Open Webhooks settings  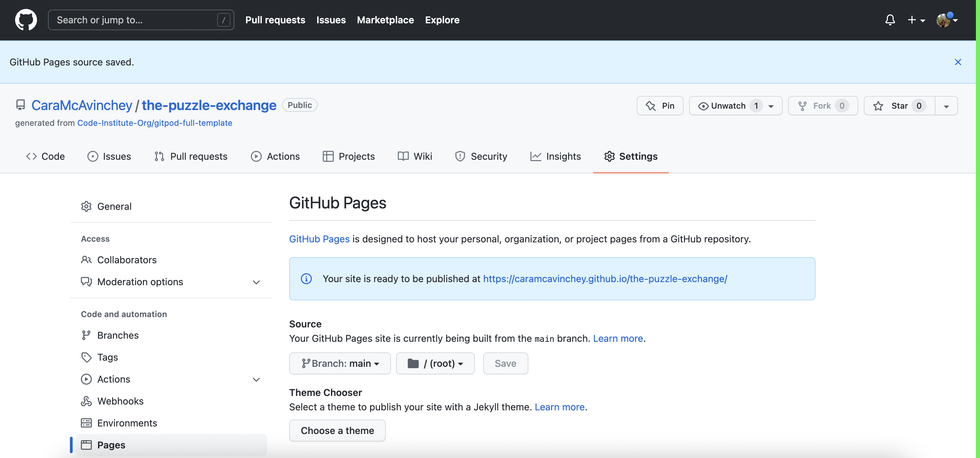pyautogui.click(x=171, y=401)
